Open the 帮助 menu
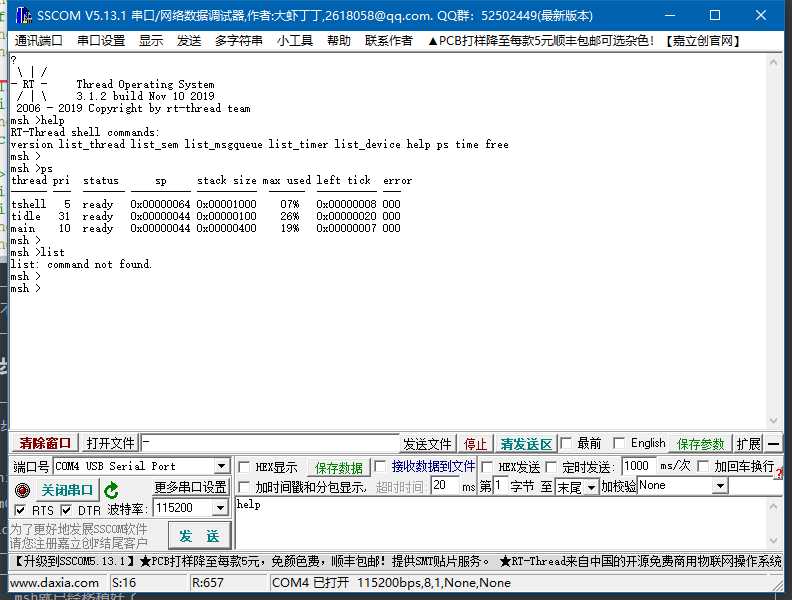The image size is (792, 600). (339, 40)
